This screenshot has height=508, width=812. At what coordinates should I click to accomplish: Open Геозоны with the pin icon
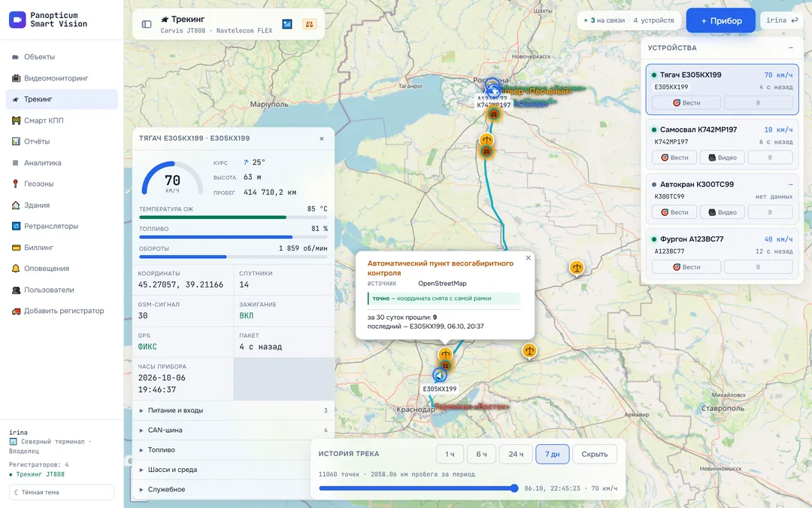click(x=62, y=184)
